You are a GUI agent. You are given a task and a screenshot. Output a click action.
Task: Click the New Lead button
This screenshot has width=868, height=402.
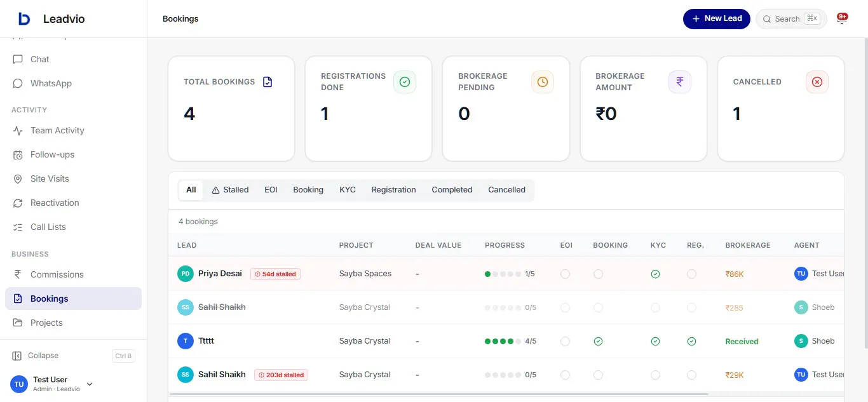[x=717, y=19]
